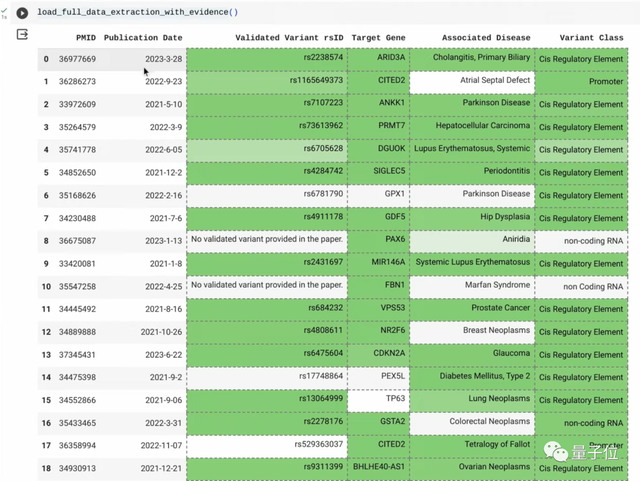Run the cell with the play button
The image size is (640, 481).
(22, 13)
